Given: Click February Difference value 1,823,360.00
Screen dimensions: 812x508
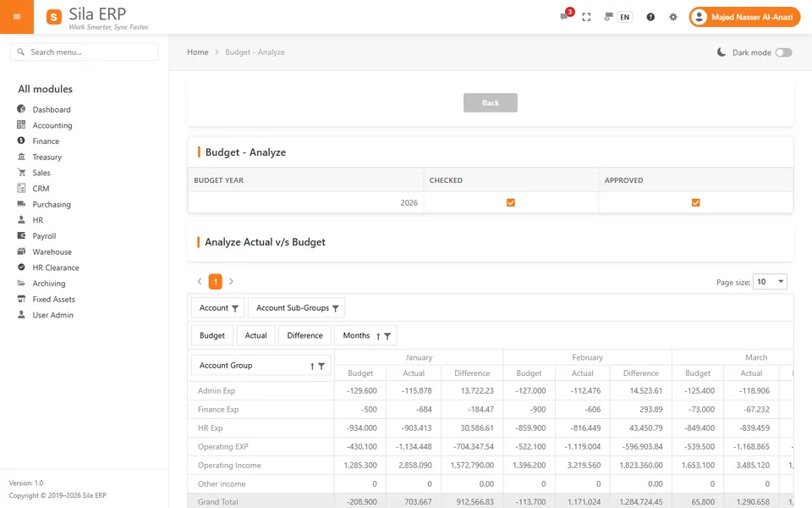Looking at the screenshot, I should [x=641, y=466].
